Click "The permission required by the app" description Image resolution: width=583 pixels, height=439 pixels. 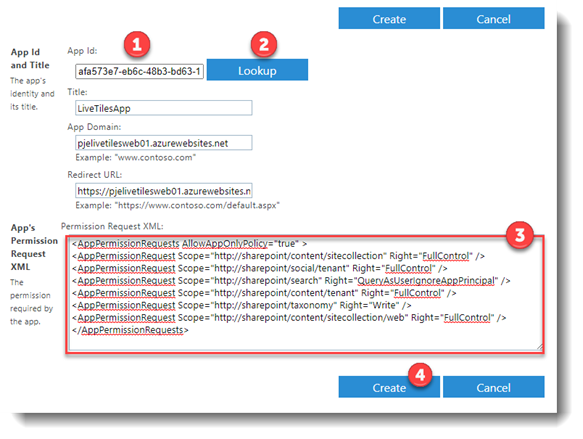31,302
